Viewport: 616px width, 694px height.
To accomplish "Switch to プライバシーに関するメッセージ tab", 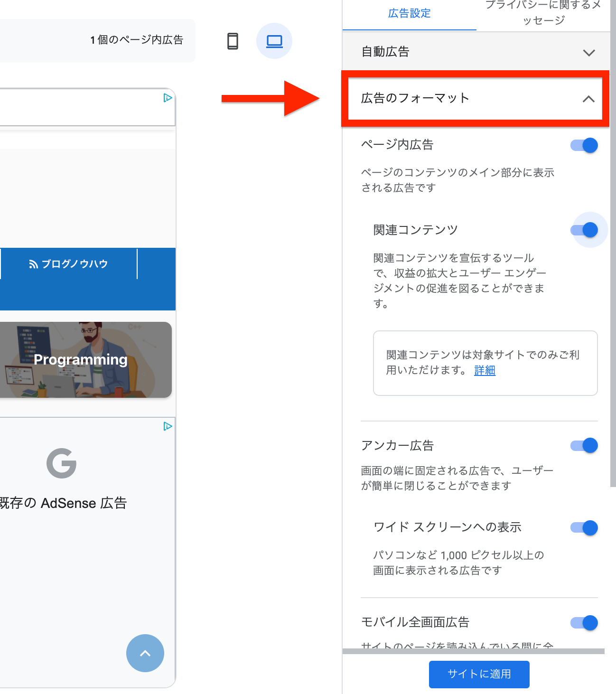I will pos(543,13).
